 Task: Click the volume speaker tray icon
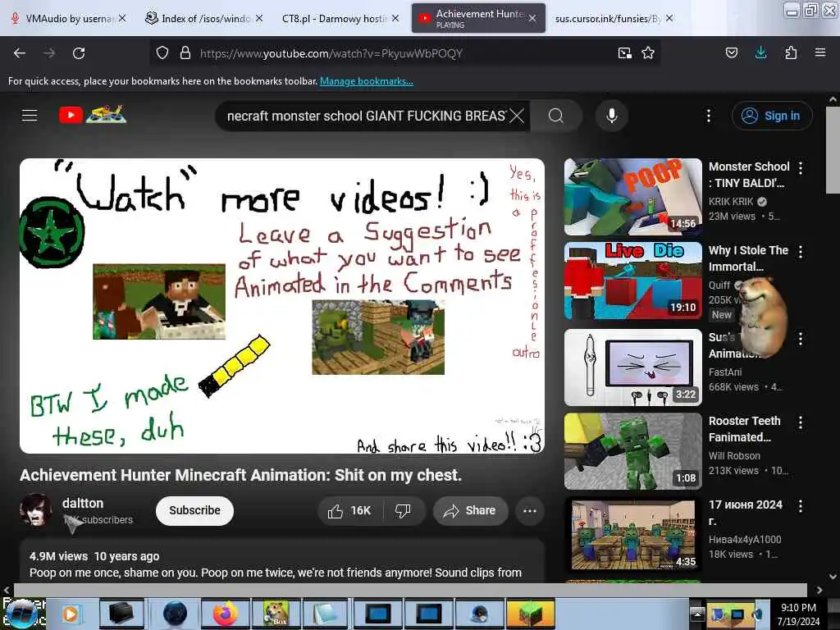coord(757,614)
